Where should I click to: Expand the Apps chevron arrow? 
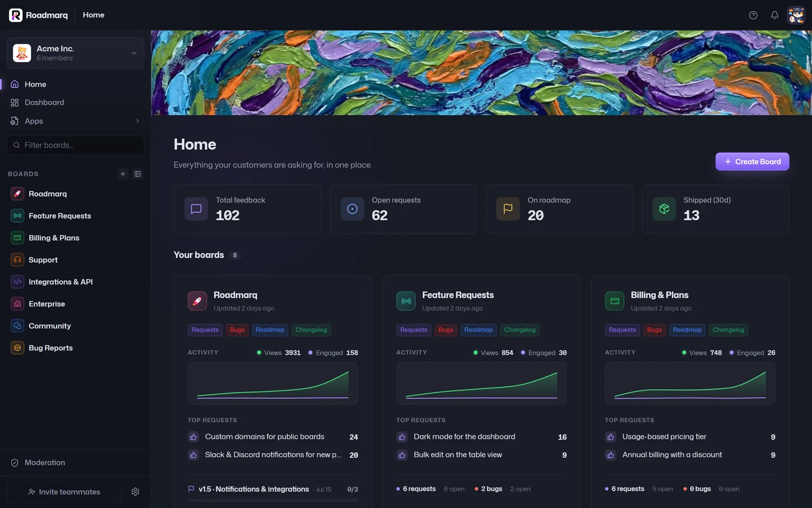pos(137,121)
